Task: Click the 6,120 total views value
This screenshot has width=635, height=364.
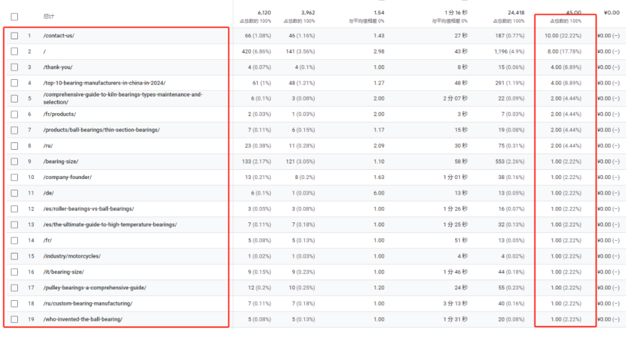Action: coord(264,13)
